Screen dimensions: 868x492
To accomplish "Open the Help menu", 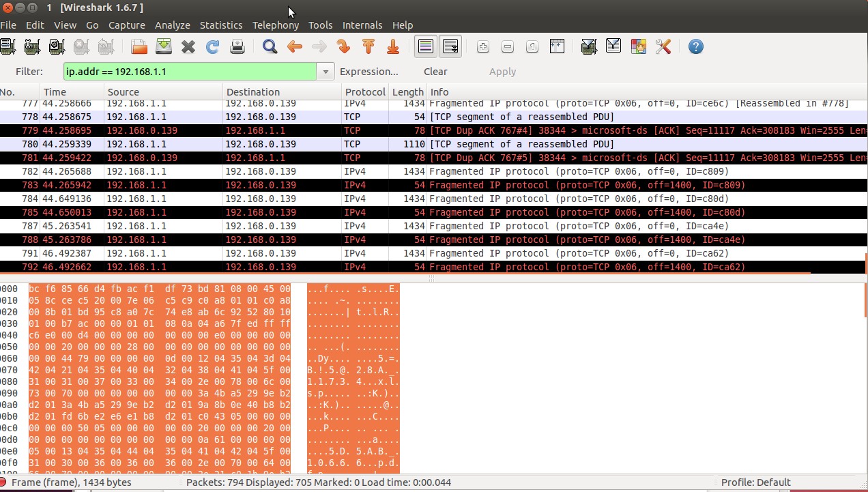I will [403, 25].
